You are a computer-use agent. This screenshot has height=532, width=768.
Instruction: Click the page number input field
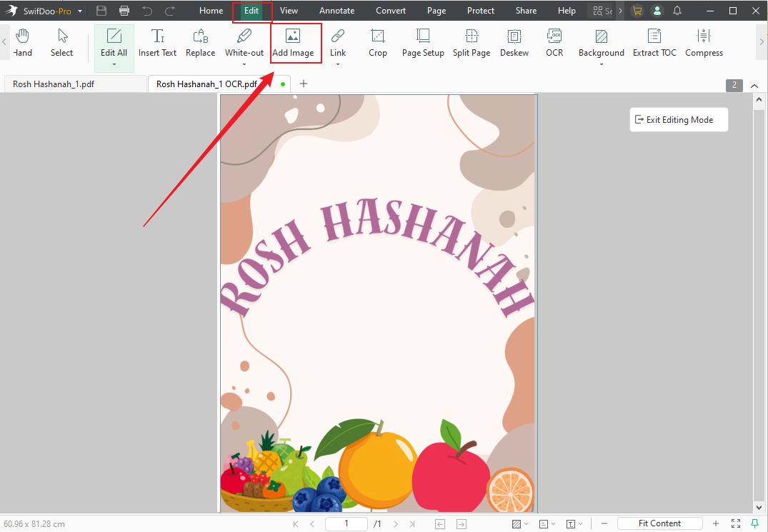coord(346,523)
